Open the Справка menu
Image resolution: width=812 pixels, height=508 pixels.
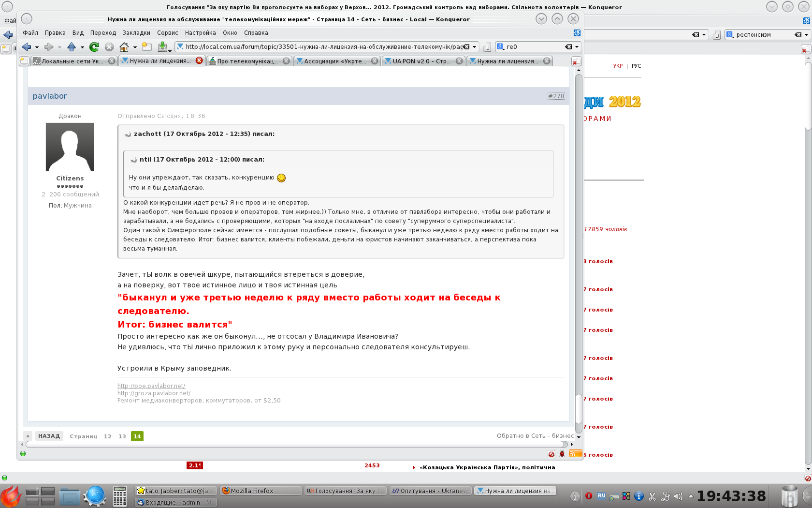(256, 33)
